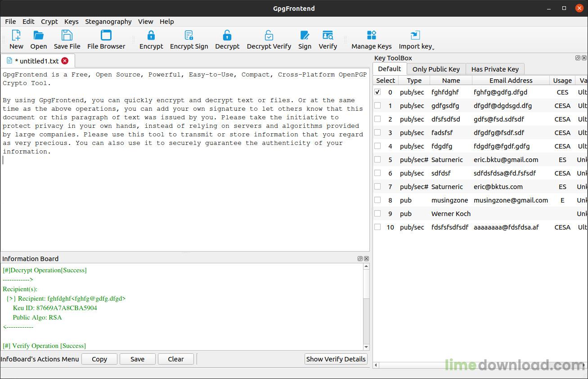Click the Encrypt Sign icon
This screenshot has width=588, height=379.
[189, 36]
